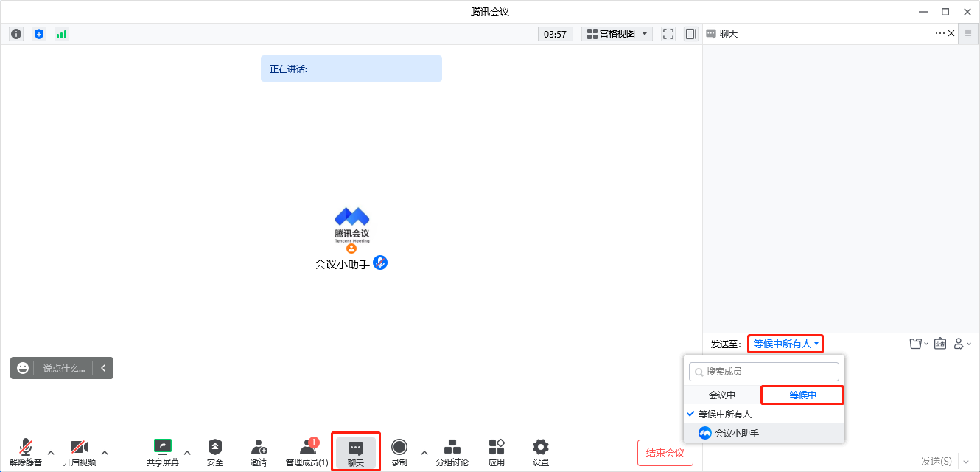980x472 pixels.
Task: Expand recording options arrow next to 录制
Action: point(424,452)
